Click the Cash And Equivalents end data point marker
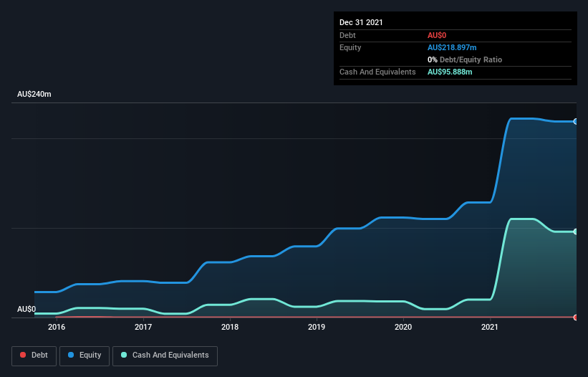The image size is (588, 377). point(576,232)
